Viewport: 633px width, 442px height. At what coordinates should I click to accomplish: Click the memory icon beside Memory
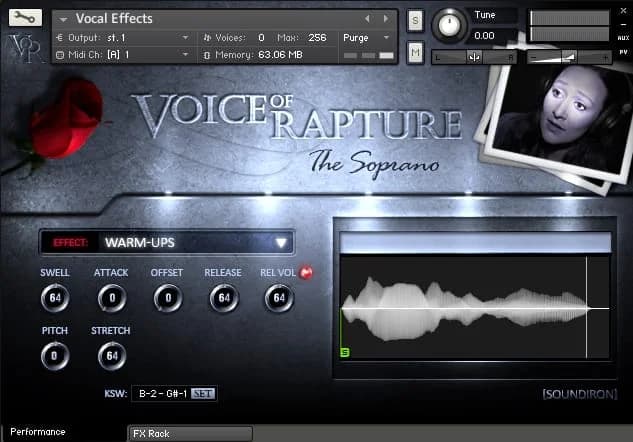(207, 55)
